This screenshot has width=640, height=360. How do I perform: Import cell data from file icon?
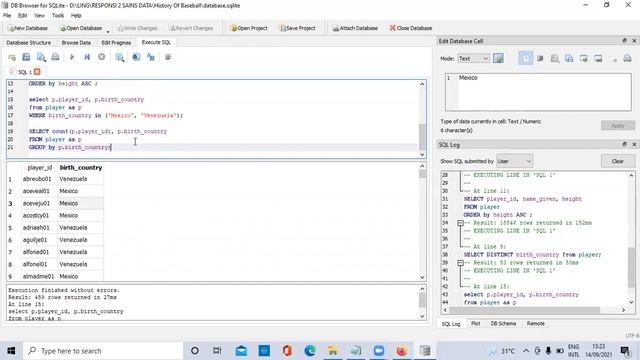[584, 58]
